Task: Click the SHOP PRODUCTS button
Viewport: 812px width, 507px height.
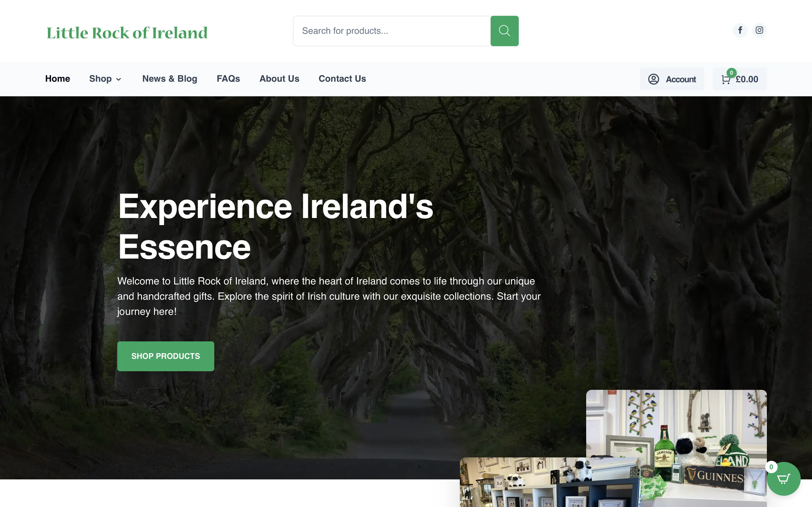Action: 166,356
